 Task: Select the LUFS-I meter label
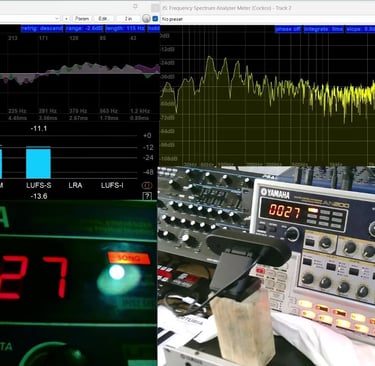(x=112, y=185)
